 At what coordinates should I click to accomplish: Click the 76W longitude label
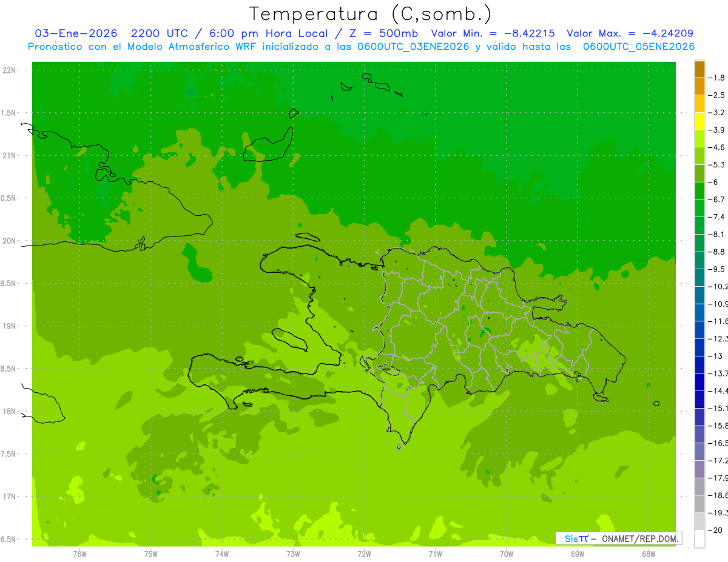coord(79,554)
